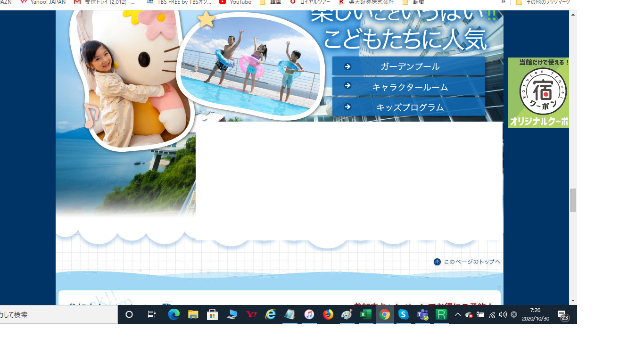Click the page scrollbar thumb
Screen dimensions: 644x362
coord(573,200)
